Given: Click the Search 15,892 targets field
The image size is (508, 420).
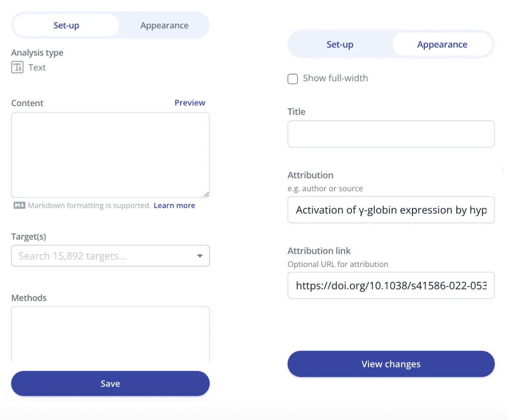Looking at the screenshot, I should [103, 256].
